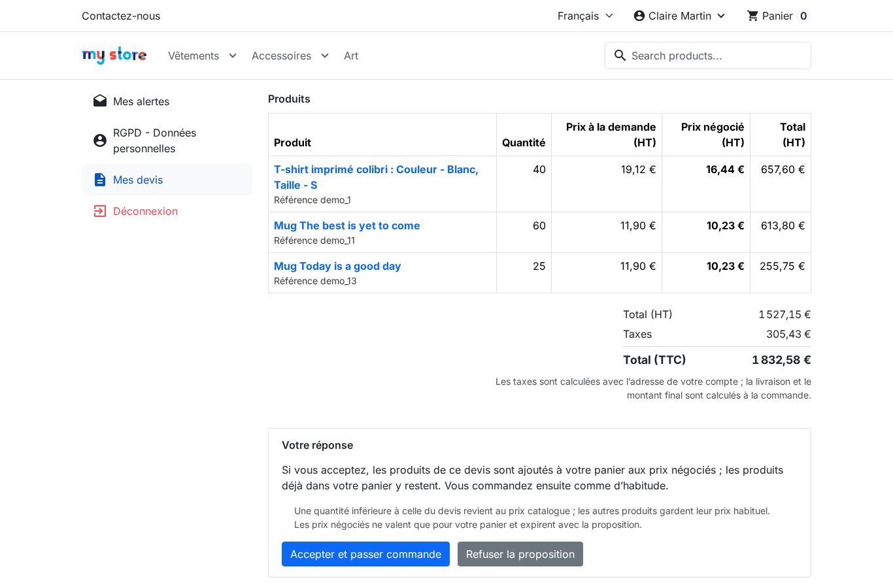The width and height of the screenshot is (893, 588).
Task: Expand the Accessoires category chevron
Action: [324, 56]
